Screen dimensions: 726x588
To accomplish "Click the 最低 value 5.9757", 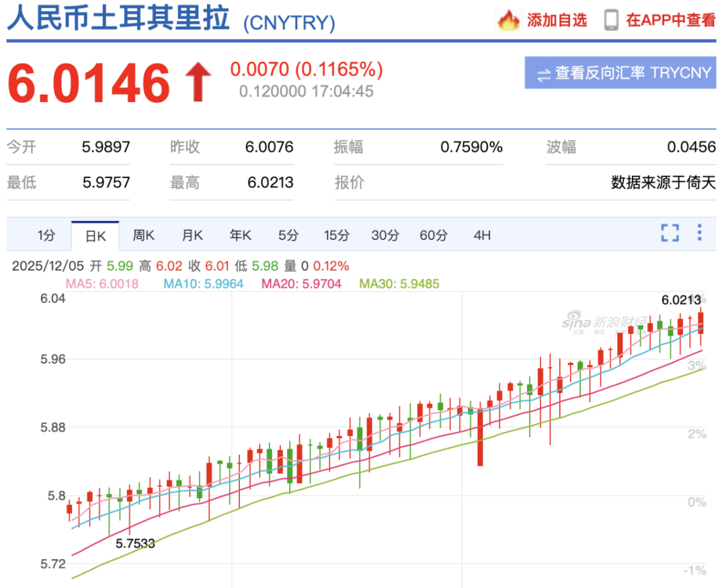I will [x=106, y=182].
